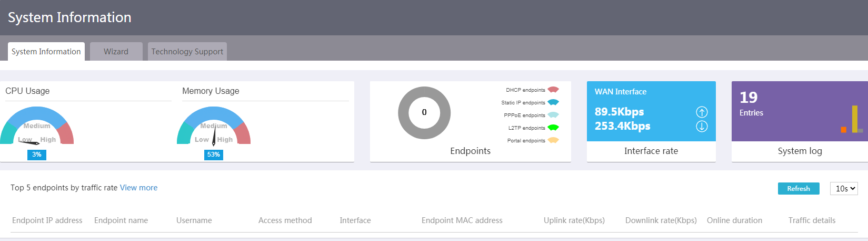
Task: Open the 10s refresh interval dropdown
Action: [844, 189]
